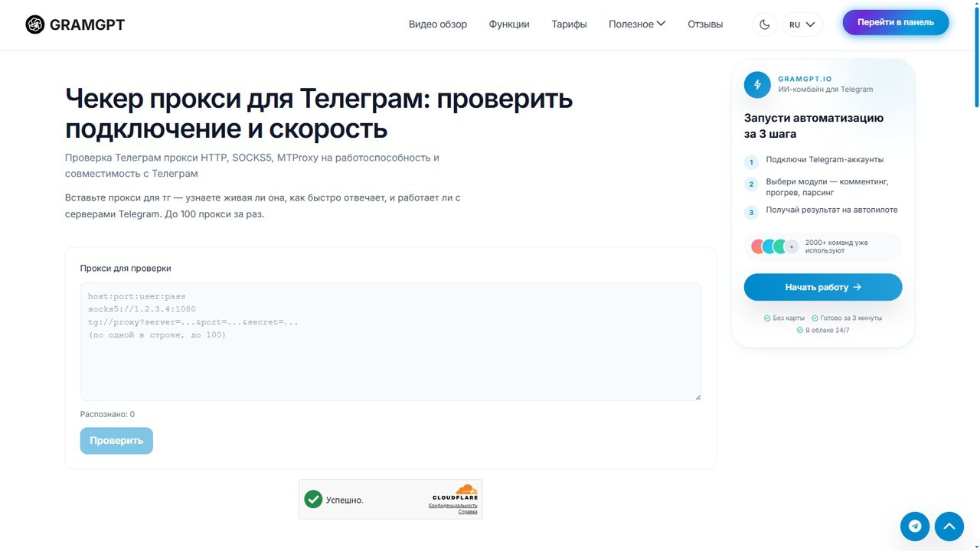Click the green success checkmark icon

313,500
